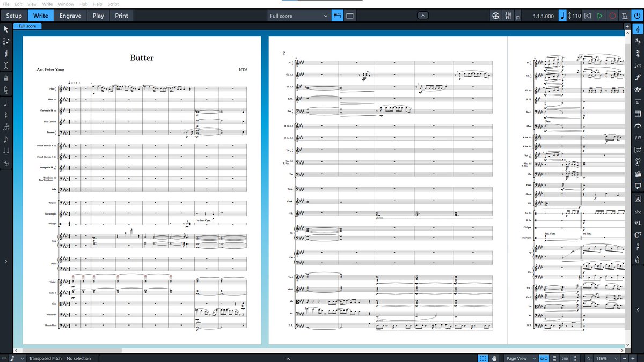Expand the left panel chevron
644x362 pixels.
pyautogui.click(x=6, y=262)
